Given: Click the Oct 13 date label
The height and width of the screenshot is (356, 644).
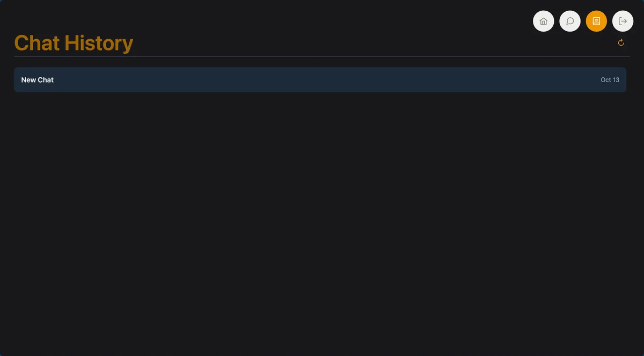Looking at the screenshot, I should click(x=610, y=79).
